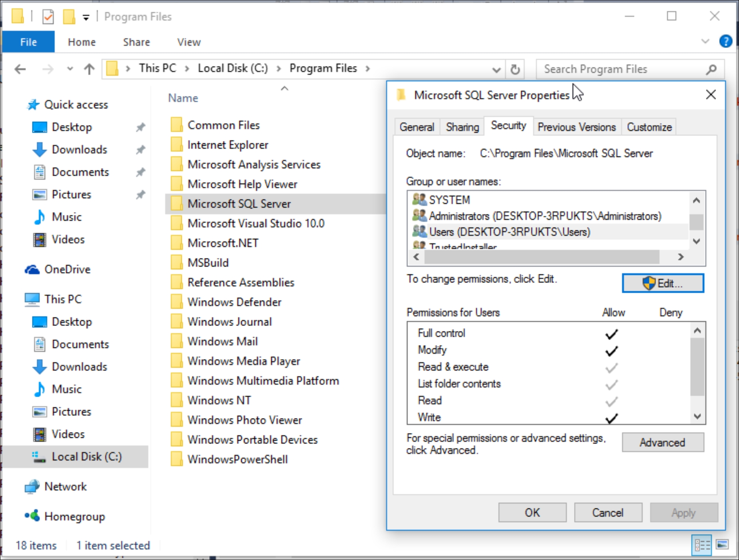Select the Windows Defender folder

pos(226,302)
